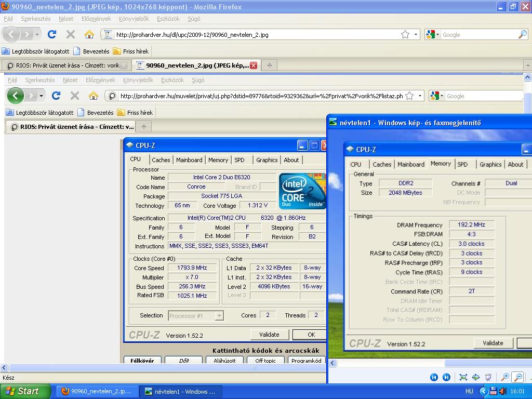Viewport: 532px width, 399px height.
Task: Reload page using topmost Firefox reload icon
Action: [52, 34]
